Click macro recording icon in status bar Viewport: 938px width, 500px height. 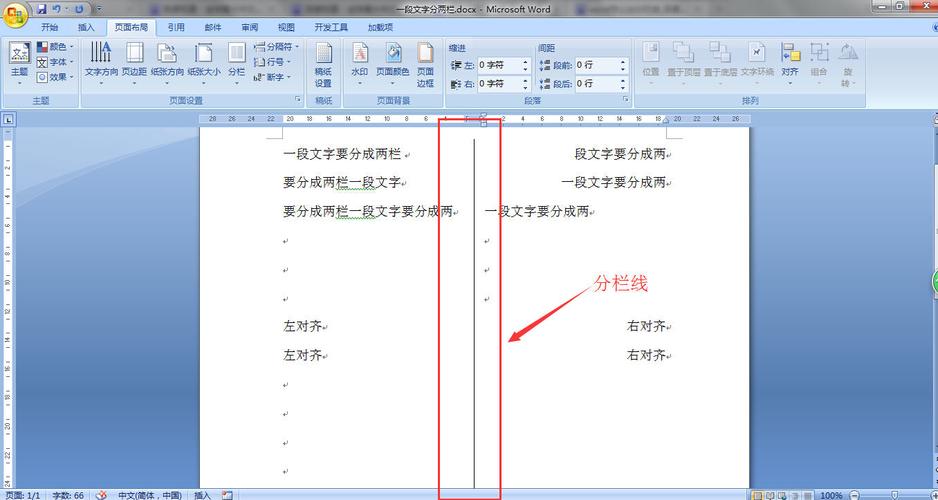[x=227, y=495]
